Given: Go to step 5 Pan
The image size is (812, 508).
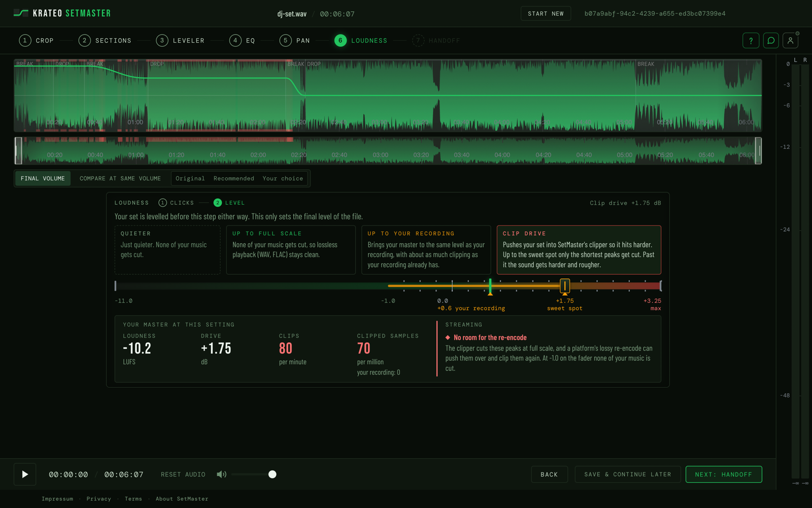Looking at the screenshot, I should 295,41.
